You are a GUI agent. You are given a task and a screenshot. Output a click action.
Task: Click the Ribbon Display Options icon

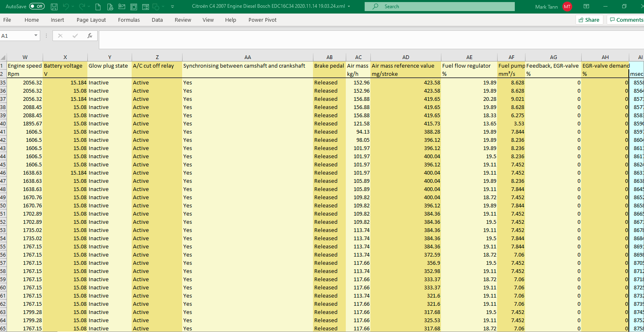587,7
